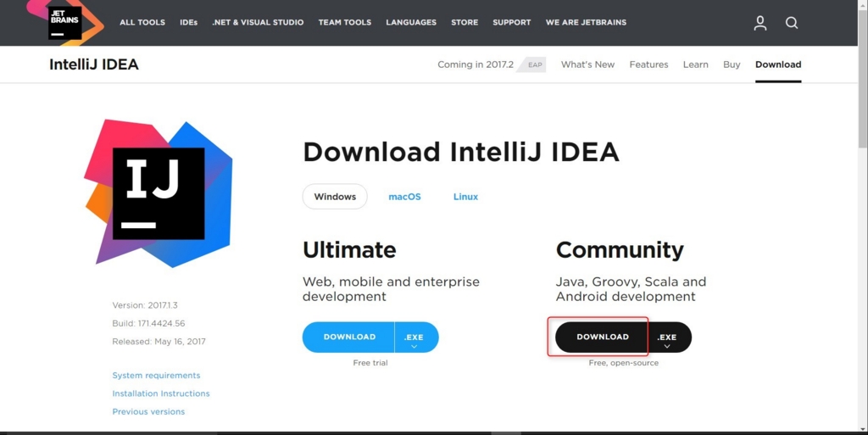Go to the What's New tab
The height and width of the screenshot is (435, 868).
pyautogui.click(x=588, y=64)
